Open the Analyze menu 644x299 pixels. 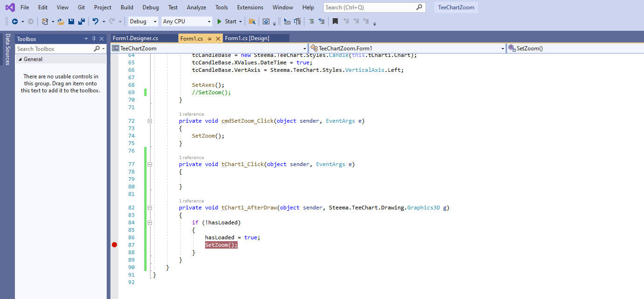[x=196, y=7]
